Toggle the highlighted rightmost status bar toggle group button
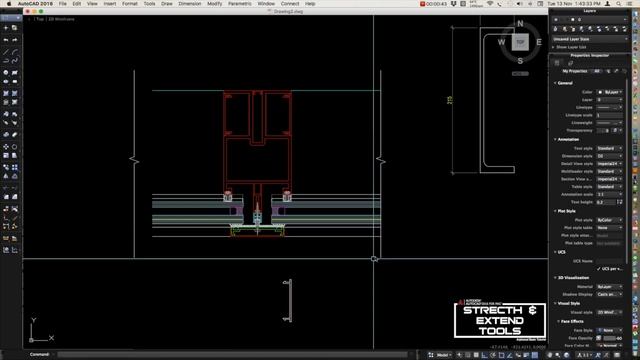Screen dimensions: 640x360 (535, 355)
